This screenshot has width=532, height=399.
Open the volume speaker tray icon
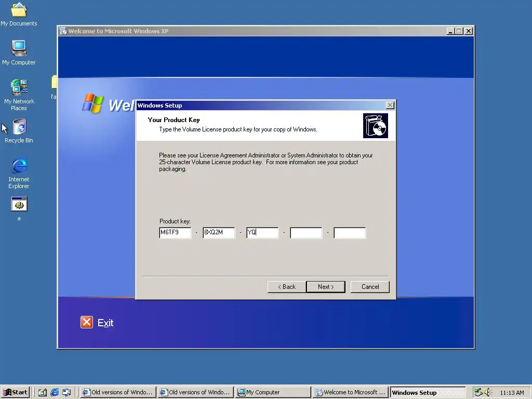(x=487, y=392)
